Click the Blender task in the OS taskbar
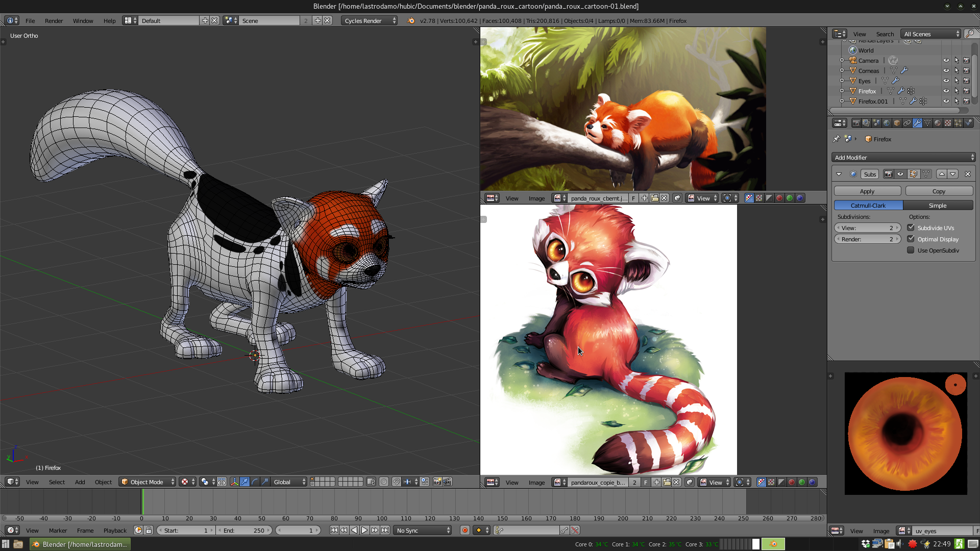 pyautogui.click(x=80, y=544)
